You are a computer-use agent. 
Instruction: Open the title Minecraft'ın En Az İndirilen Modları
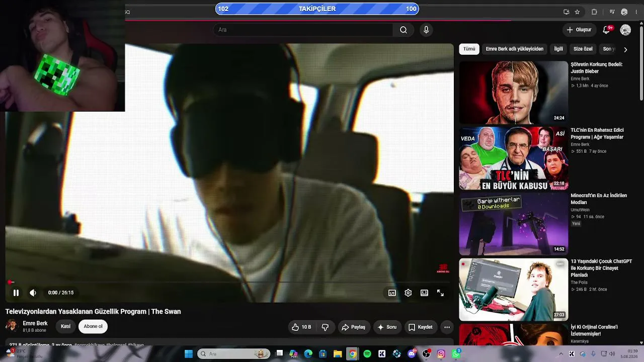(x=599, y=199)
